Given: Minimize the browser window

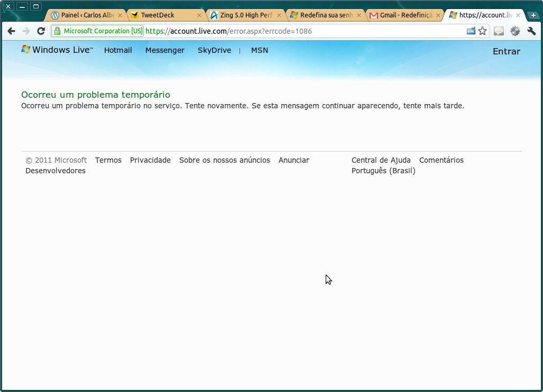Looking at the screenshot, I should [x=22, y=6].
